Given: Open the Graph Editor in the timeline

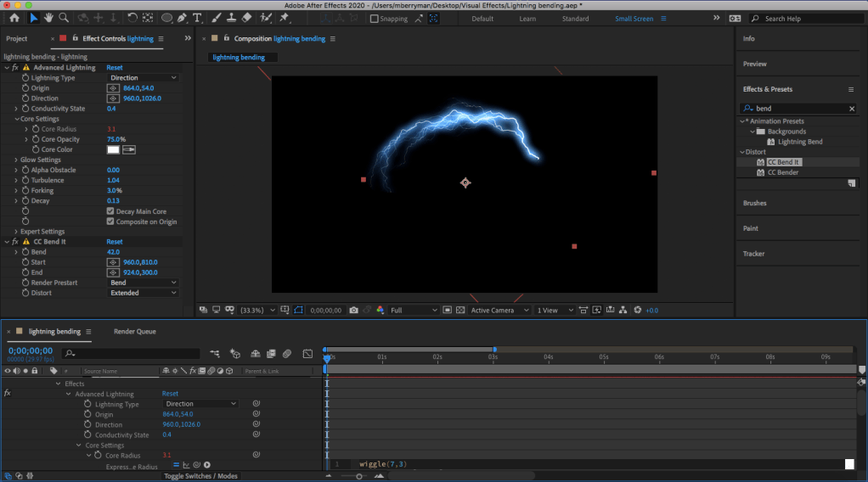Looking at the screenshot, I should [307, 353].
